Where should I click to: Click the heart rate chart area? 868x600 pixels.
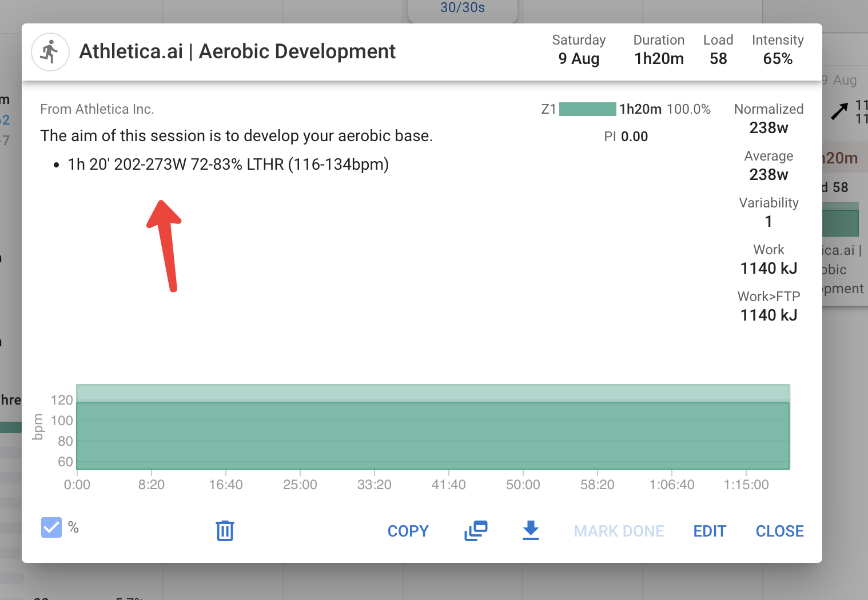(x=433, y=427)
